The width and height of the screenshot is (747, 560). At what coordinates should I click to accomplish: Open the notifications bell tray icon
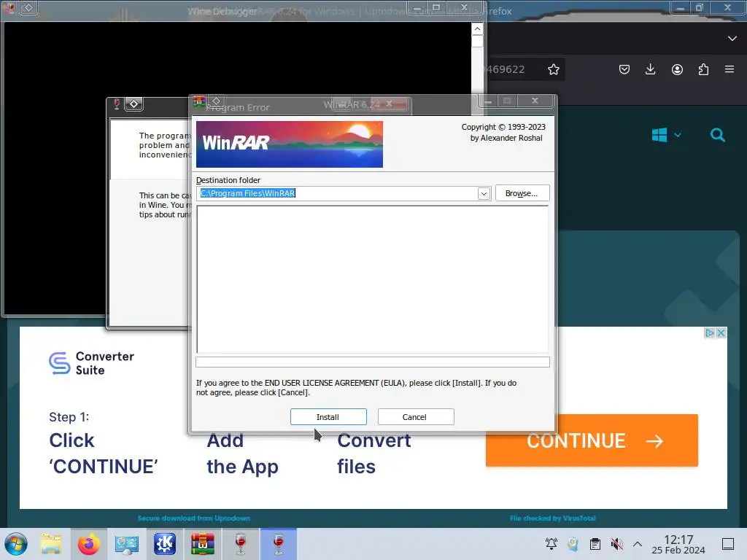pyautogui.click(x=551, y=543)
